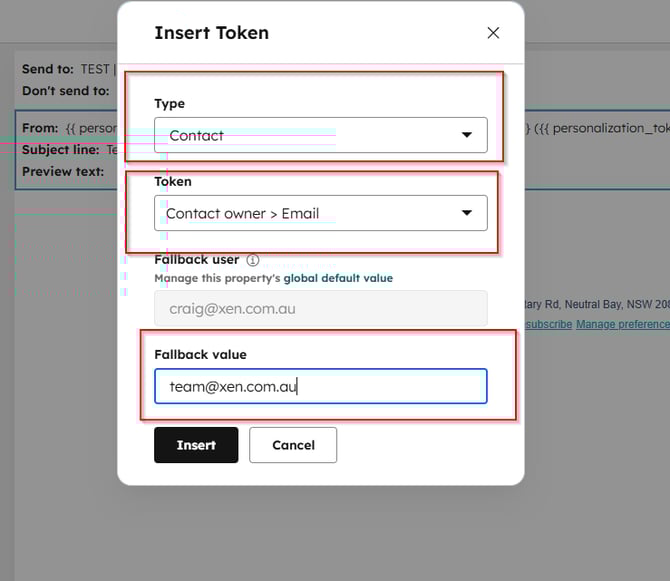Image resolution: width=670 pixels, height=581 pixels.
Task: Click the Token dropdown arrow
Action: point(467,213)
